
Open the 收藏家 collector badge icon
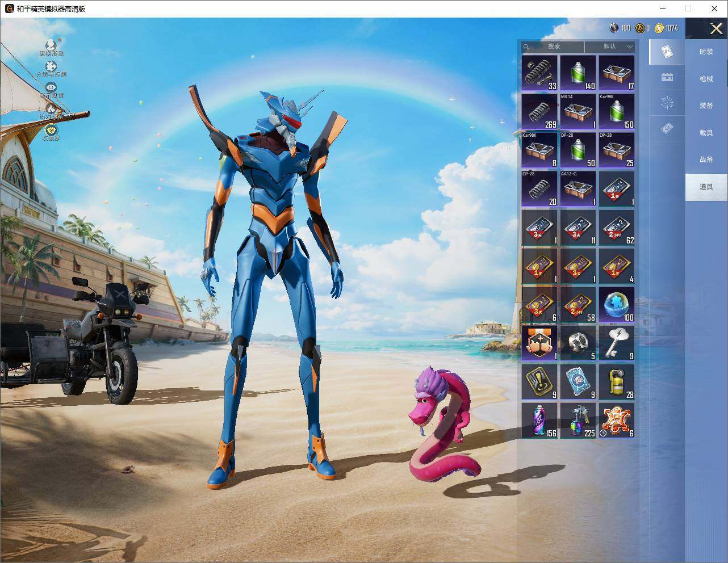[51, 130]
